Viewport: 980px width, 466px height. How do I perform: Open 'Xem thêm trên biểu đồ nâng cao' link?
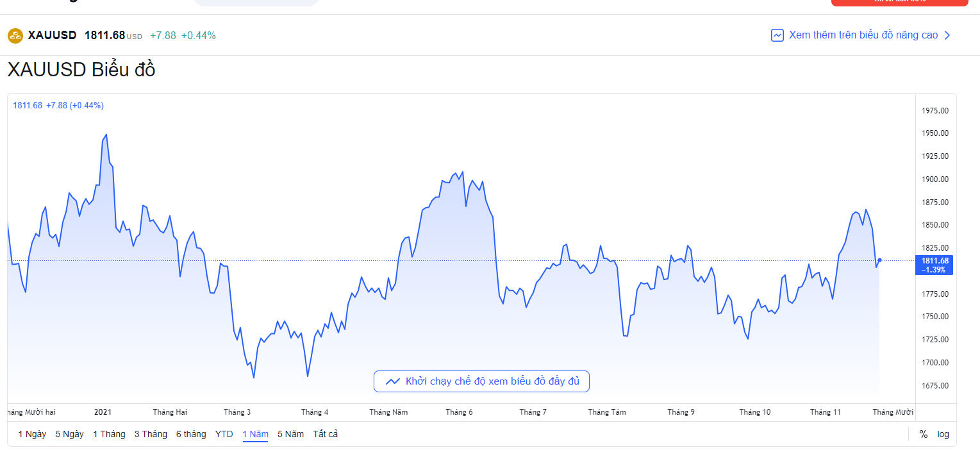point(863,35)
